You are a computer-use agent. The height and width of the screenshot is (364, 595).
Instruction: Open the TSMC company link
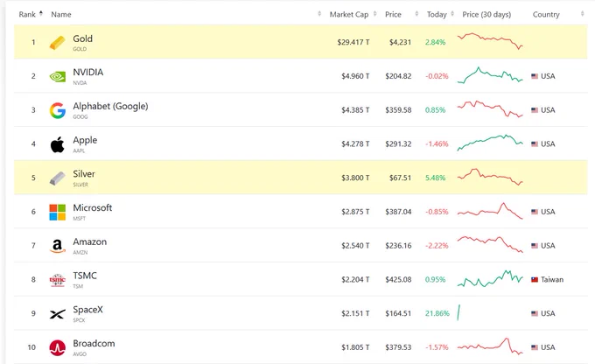tap(85, 276)
